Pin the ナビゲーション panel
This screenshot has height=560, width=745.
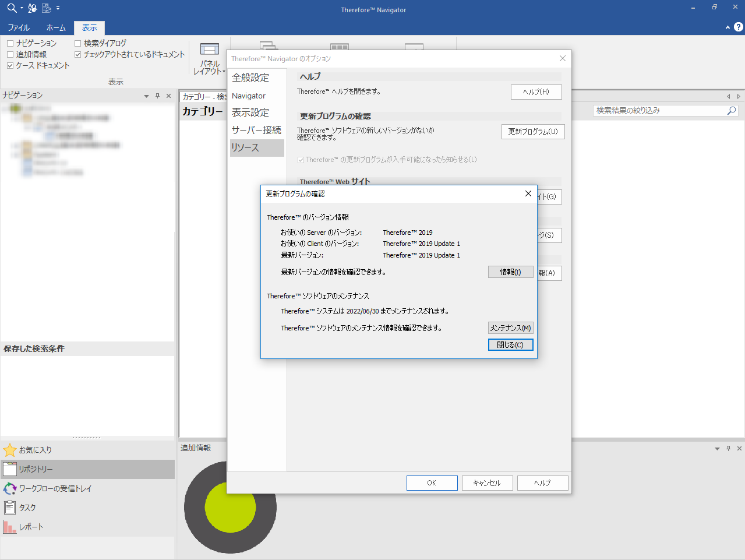pos(157,96)
